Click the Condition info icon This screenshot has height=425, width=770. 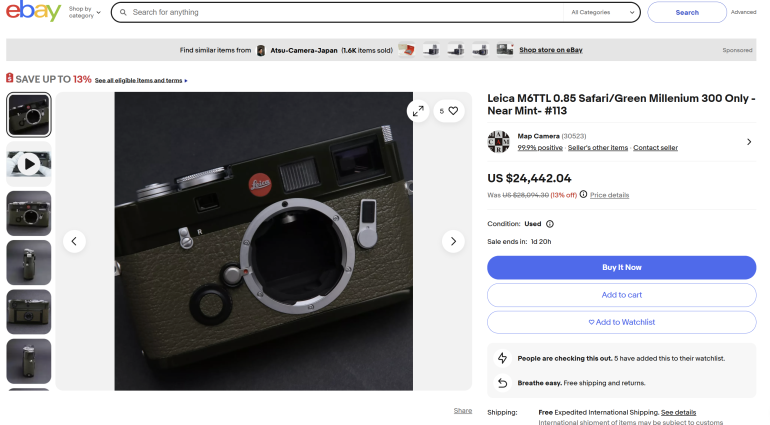tap(550, 224)
